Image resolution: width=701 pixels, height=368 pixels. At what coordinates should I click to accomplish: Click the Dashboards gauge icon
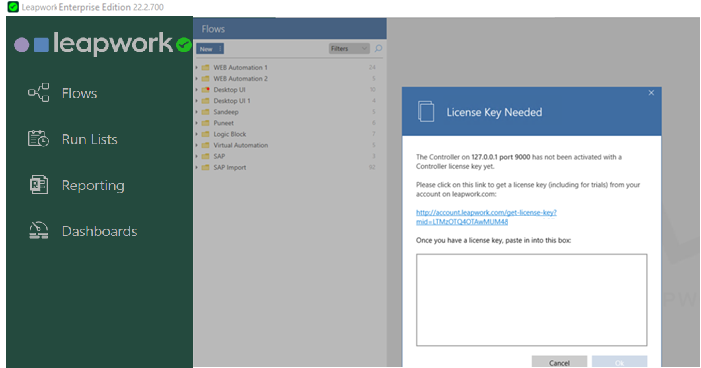(x=39, y=231)
